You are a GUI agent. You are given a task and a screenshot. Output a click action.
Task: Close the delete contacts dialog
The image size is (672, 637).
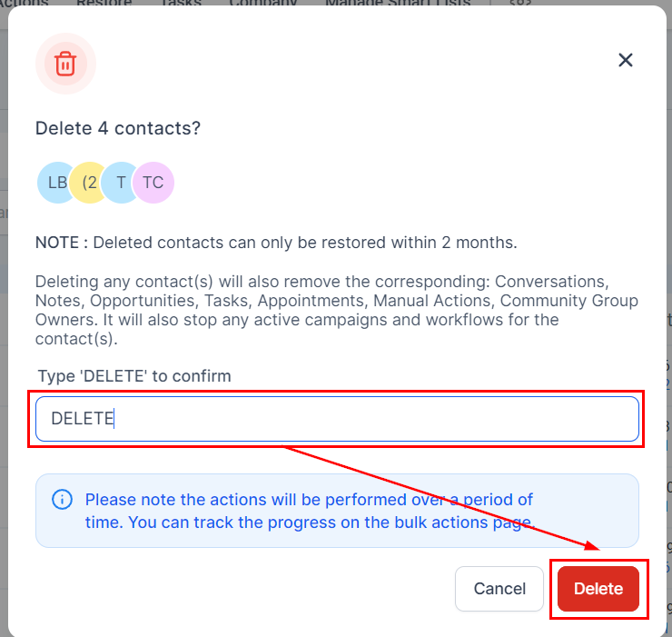(625, 60)
